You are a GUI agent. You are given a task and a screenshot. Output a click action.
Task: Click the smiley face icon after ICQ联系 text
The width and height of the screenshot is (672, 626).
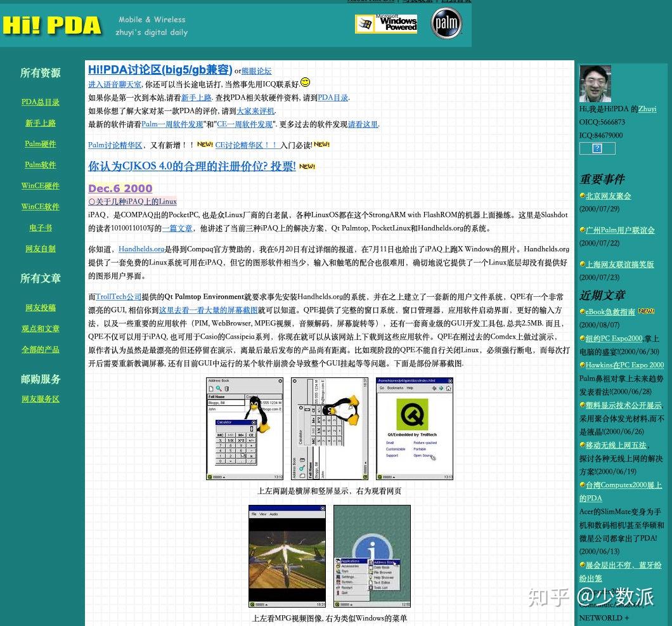(305, 82)
